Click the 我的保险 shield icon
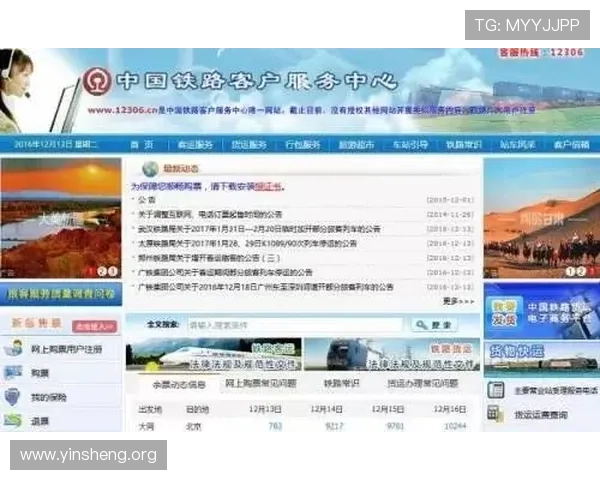Viewport: 600px width, 480px height. [12, 397]
